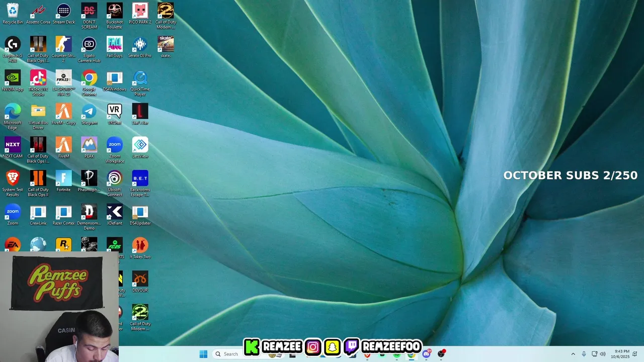
Task: Open the NZXT CAM icon
Action: (x=13, y=147)
